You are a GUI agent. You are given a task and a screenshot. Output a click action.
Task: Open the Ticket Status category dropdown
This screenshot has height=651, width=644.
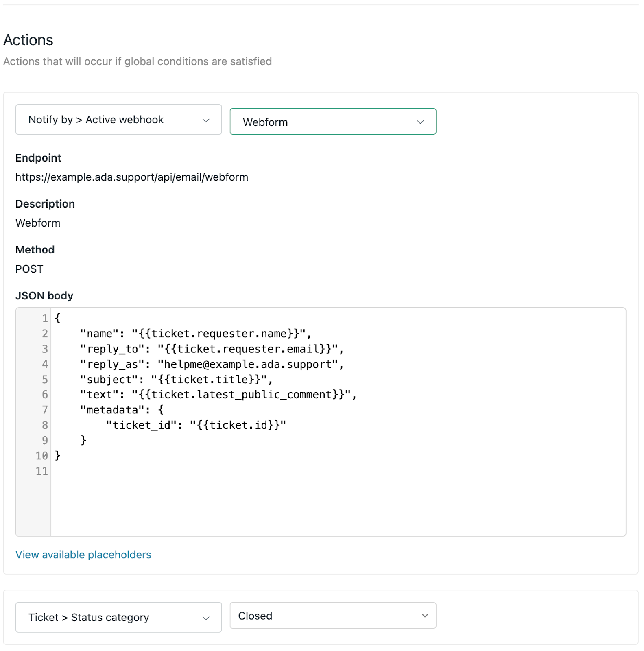point(118,617)
